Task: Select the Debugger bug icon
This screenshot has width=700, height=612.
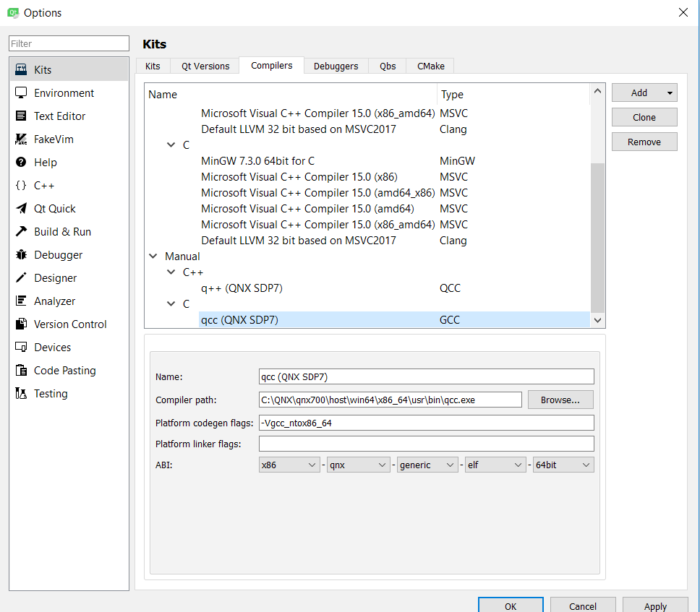Action: pyautogui.click(x=21, y=255)
